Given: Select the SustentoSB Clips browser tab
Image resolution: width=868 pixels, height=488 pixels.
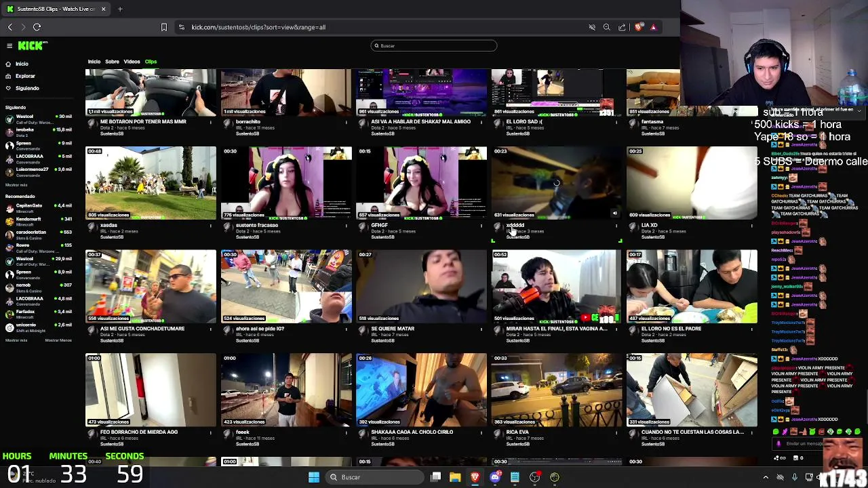Looking at the screenshot, I should point(56,9).
